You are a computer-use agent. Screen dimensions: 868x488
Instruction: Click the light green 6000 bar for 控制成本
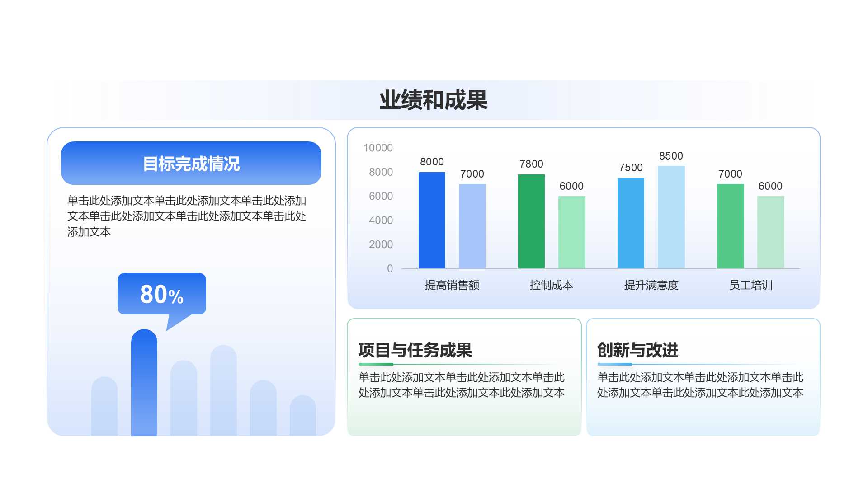pyautogui.click(x=571, y=232)
